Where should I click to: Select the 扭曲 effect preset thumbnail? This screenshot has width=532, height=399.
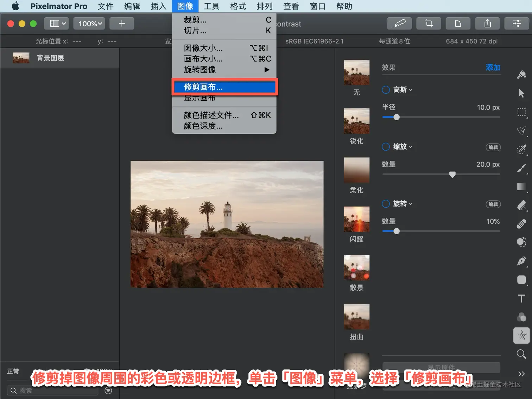[x=356, y=317]
